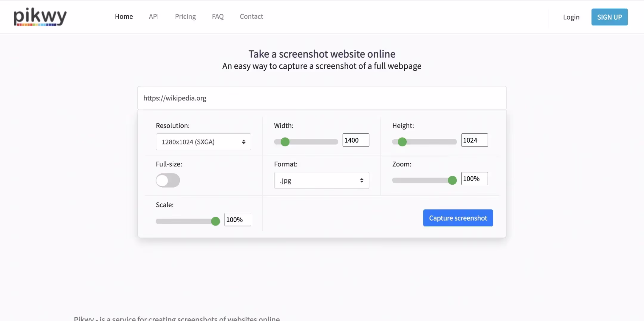
Task: Open the Format dropdown showing .jpg
Action: point(321,180)
